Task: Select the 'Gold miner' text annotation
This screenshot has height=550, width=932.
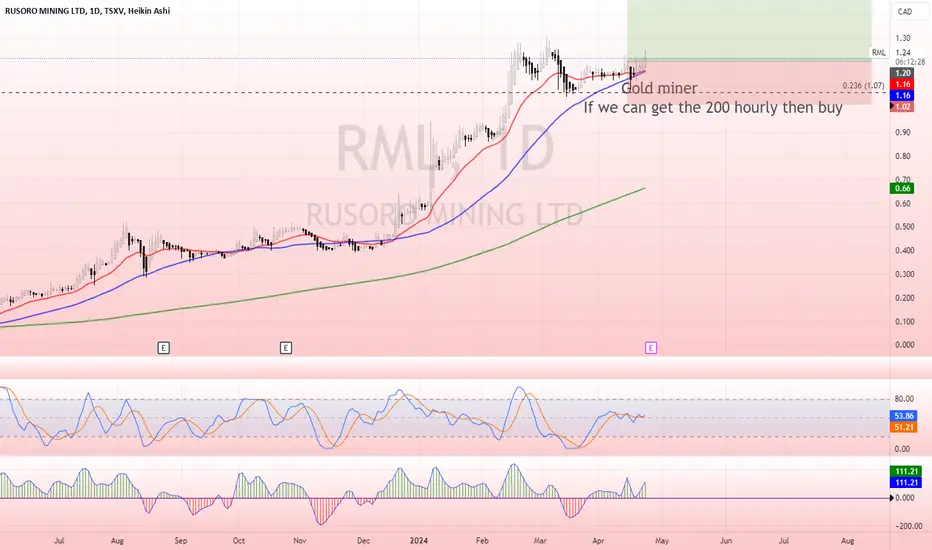Action: (659, 89)
